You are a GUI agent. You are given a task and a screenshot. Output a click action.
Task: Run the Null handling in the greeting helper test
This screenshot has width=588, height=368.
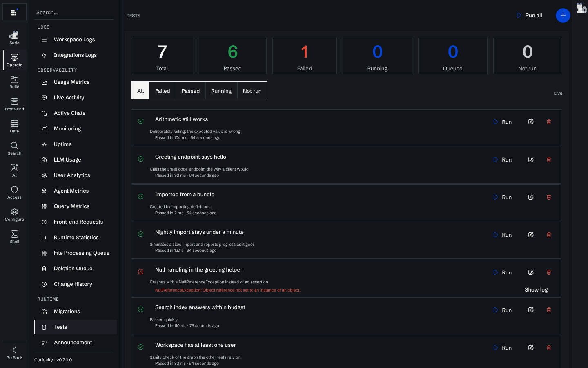pyautogui.click(x=503, y=272)
